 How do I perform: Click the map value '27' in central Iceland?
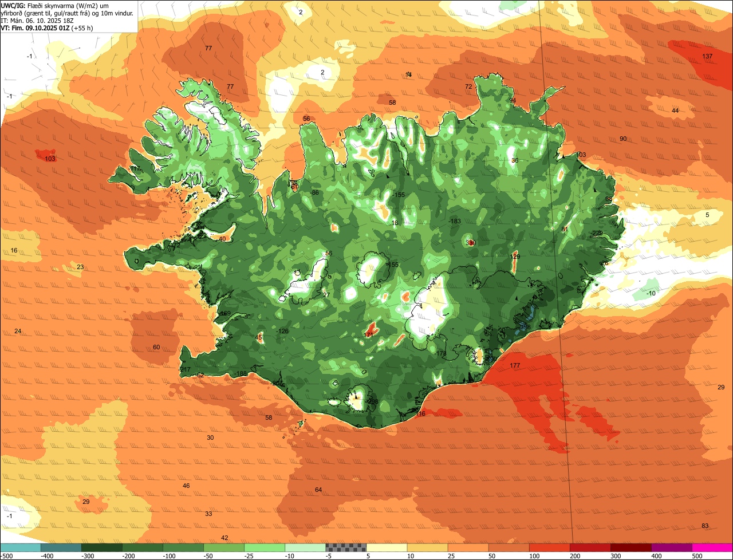(326, 295)
